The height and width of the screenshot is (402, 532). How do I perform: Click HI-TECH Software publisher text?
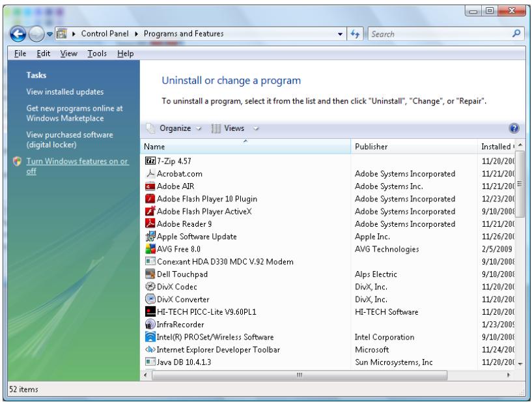tap(386, 311)
